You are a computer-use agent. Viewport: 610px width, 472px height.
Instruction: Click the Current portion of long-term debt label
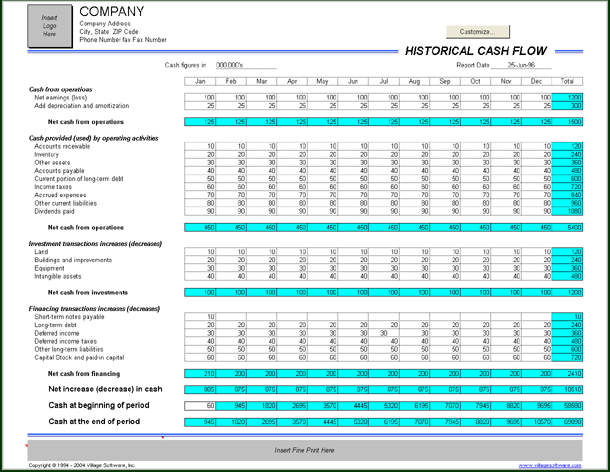pyautogui.click(x=79, y=179)
